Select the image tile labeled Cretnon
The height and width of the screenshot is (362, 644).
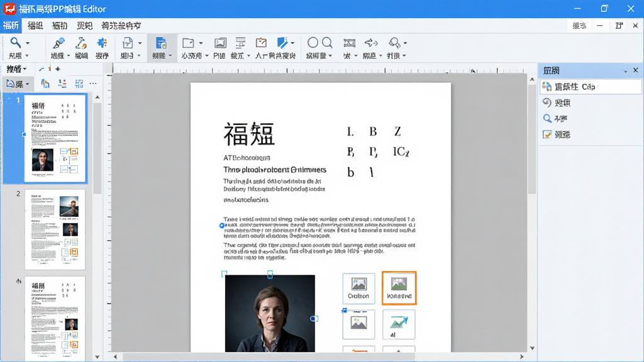tap(358, 288)
